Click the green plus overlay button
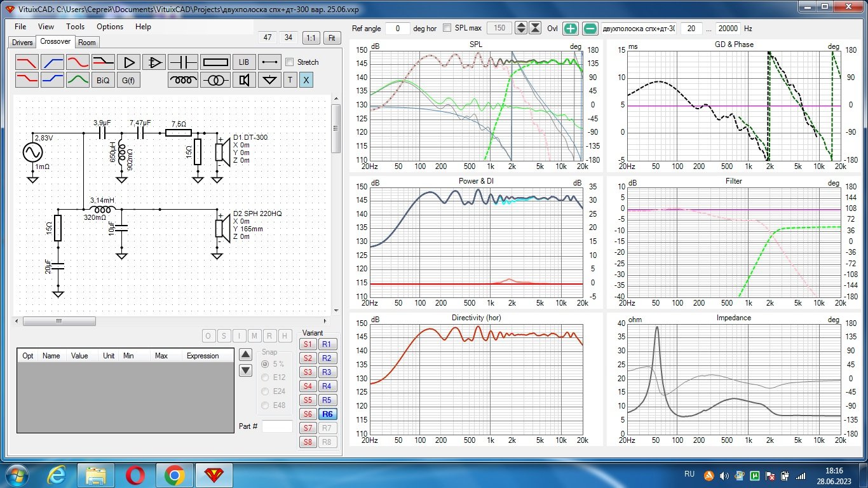Viewport: 868px width, 488px height. tap(571, 29)
